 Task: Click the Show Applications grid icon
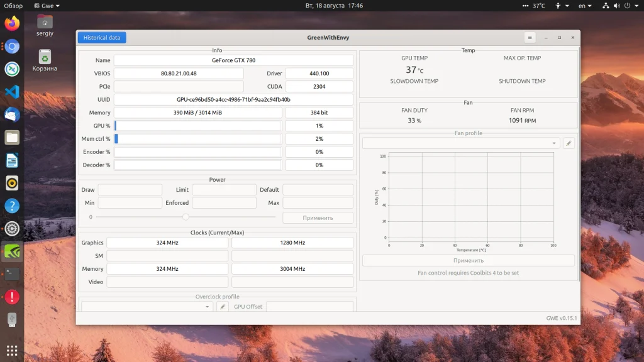pyautogui.click(x=12, y=349)
